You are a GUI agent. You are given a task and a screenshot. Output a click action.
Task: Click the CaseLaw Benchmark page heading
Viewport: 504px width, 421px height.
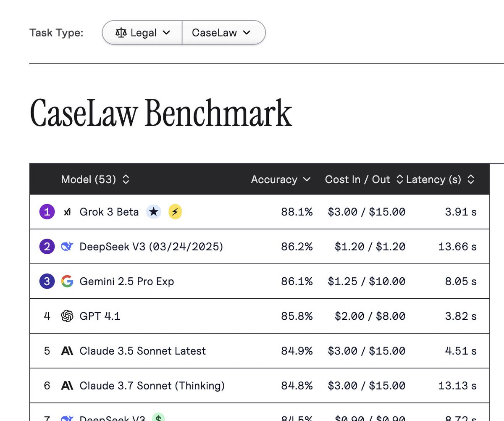pyautogui.click(x=161, y=113)
